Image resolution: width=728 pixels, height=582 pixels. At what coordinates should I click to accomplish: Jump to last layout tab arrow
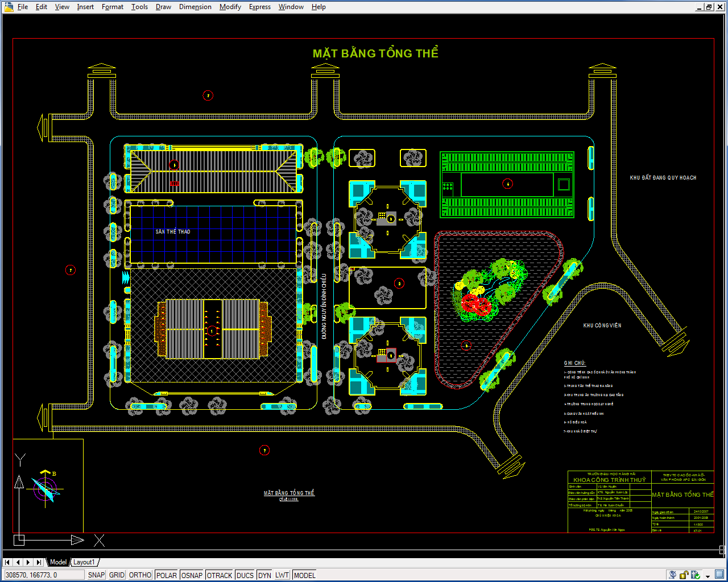(x=39, y=562)
